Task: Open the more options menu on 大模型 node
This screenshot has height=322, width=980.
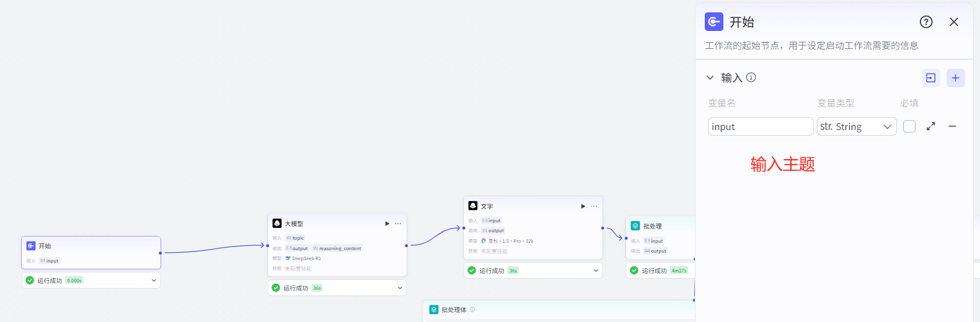Action: [398, 224]
